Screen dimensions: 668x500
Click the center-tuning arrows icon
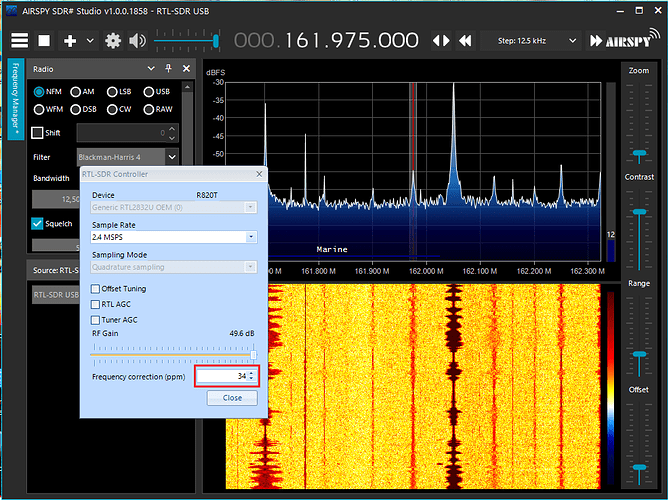click(441, 41)
